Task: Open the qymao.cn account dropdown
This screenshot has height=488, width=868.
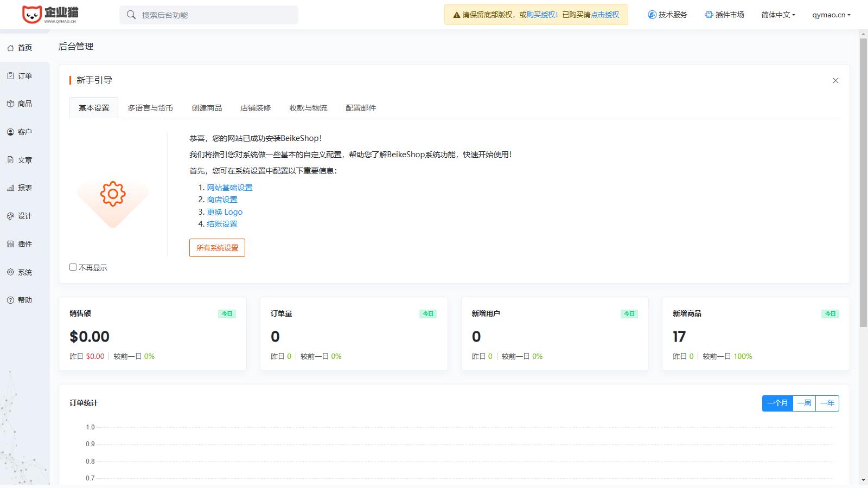Action: click(x=831, y=15)
